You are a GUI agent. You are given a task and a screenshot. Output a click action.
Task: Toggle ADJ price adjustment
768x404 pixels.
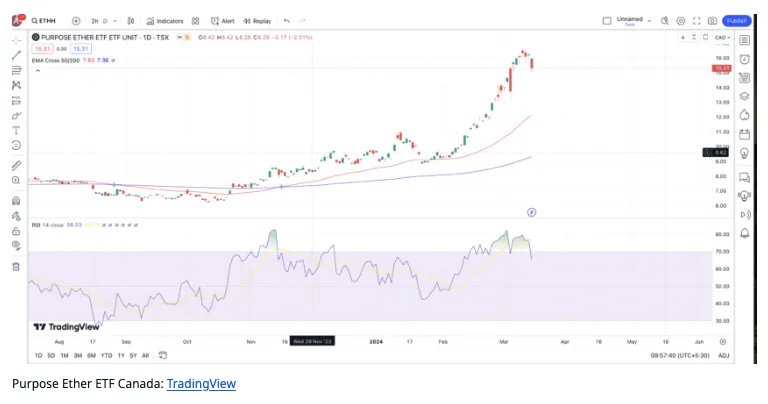tap(723, 356)
